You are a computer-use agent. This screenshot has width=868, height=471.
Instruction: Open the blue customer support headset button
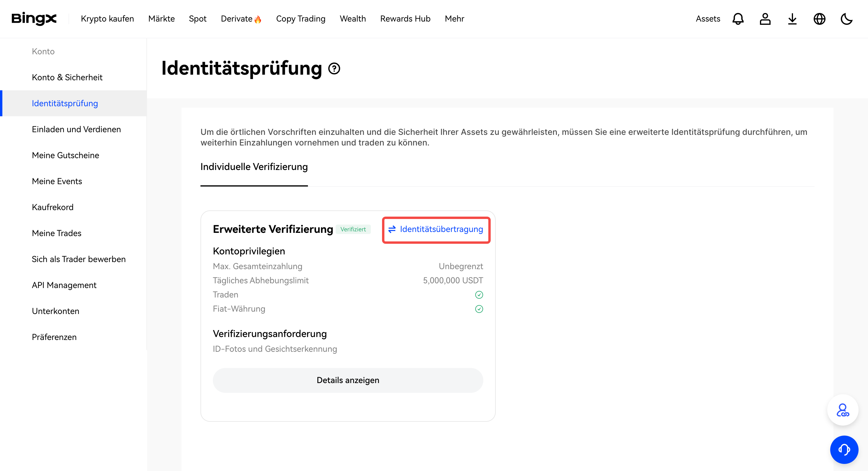pos(844,449)
